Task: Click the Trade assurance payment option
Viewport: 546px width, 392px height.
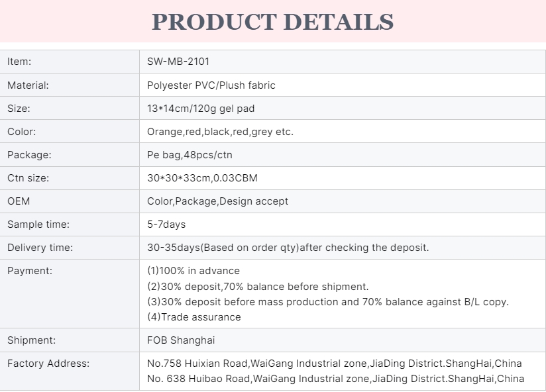Action: click(x=194, y=317)
